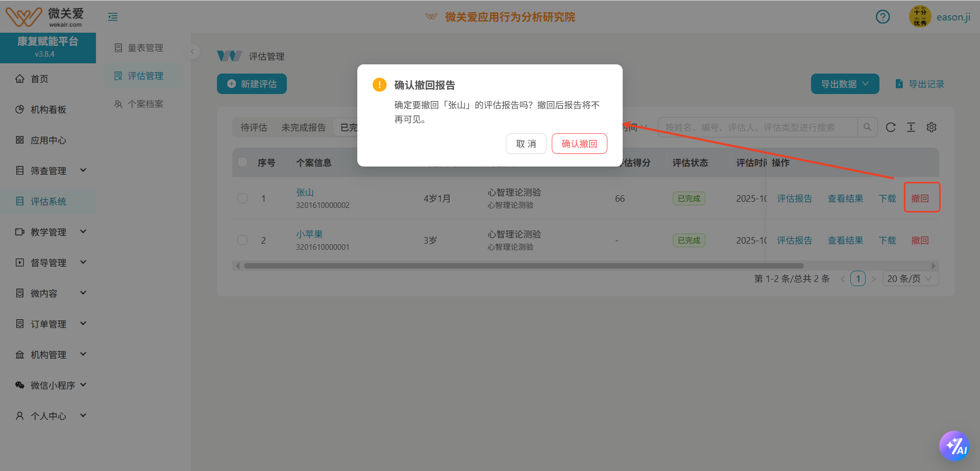Confirm withdrawal with 确认撤回 button
The width and height of the screenshot is (980, 471).
click(x=579, y=144)
